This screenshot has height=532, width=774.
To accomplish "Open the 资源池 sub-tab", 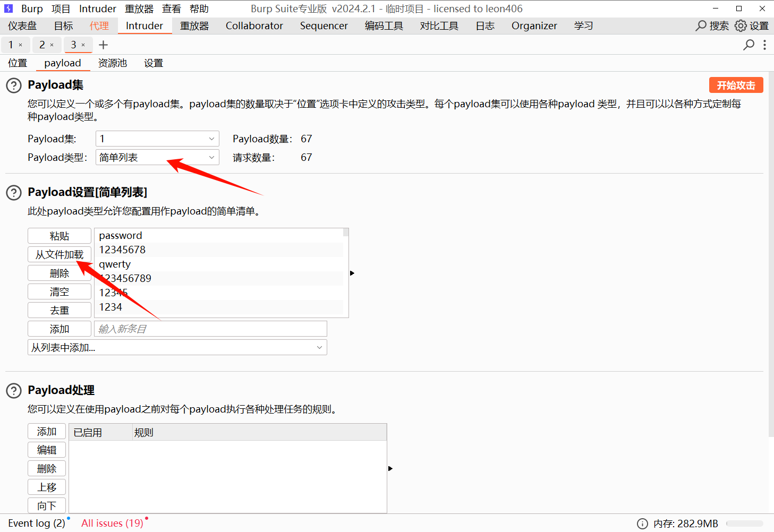I will [113, 63].
